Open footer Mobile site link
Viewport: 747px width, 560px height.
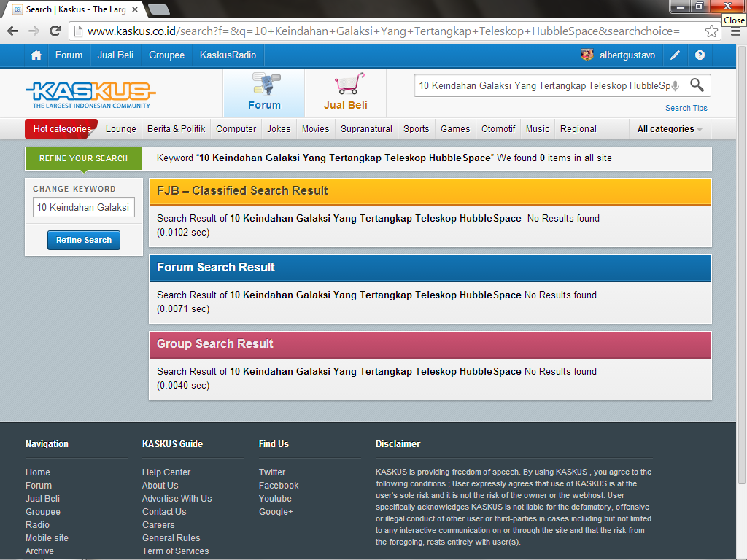pos(47,538)
